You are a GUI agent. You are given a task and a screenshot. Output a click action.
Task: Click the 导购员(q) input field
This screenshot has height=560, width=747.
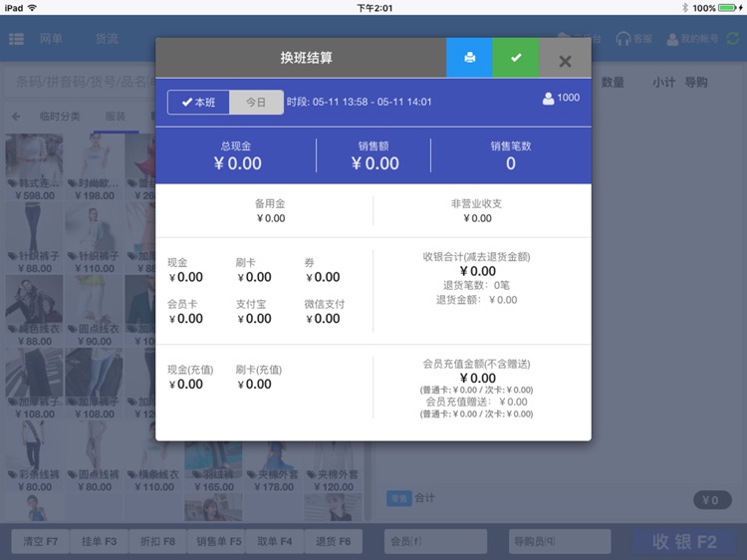pyautogui.click(x=560, y=541)
